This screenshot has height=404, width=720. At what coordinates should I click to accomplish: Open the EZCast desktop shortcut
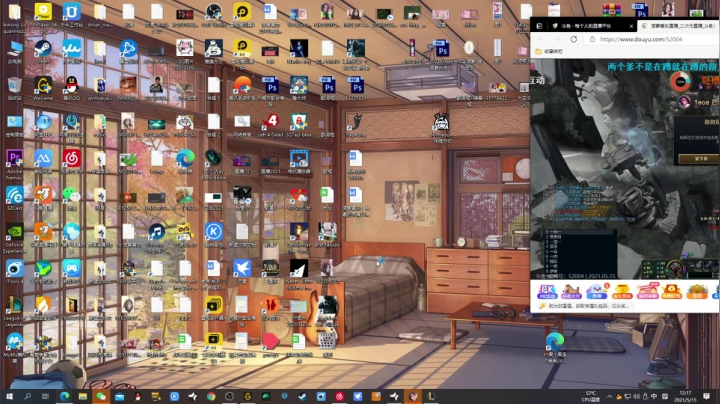[x=14, y=196]
